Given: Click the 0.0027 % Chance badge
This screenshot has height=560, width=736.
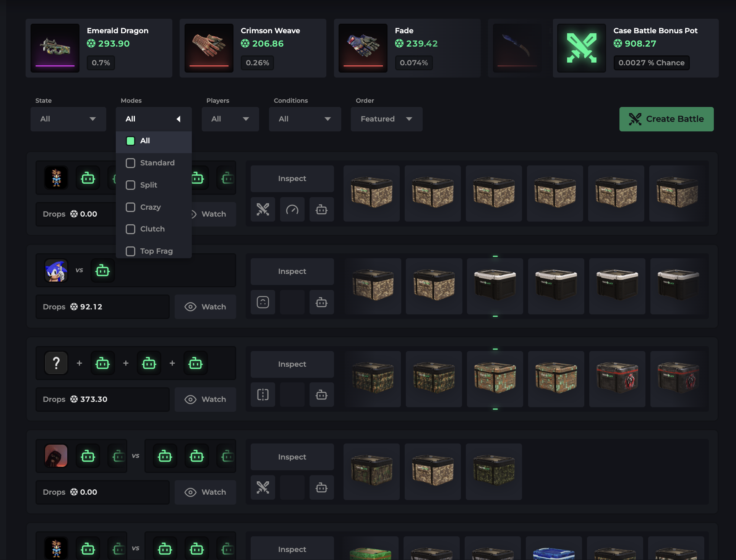Looking at the screenshot, I should tap(652, 63).
